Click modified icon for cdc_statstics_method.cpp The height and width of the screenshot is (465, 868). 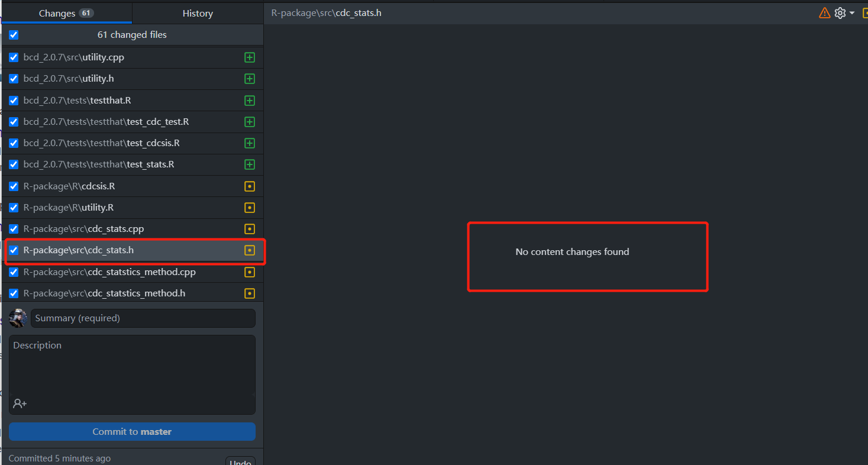tap(250, 272)
